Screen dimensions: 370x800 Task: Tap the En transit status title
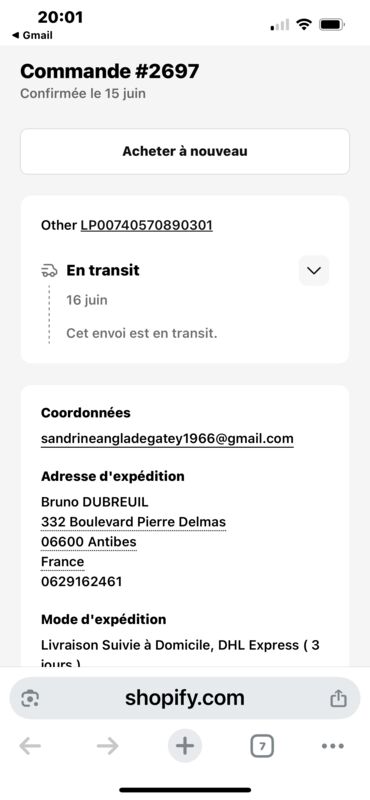pyautogui.click(x=103, y=270)
